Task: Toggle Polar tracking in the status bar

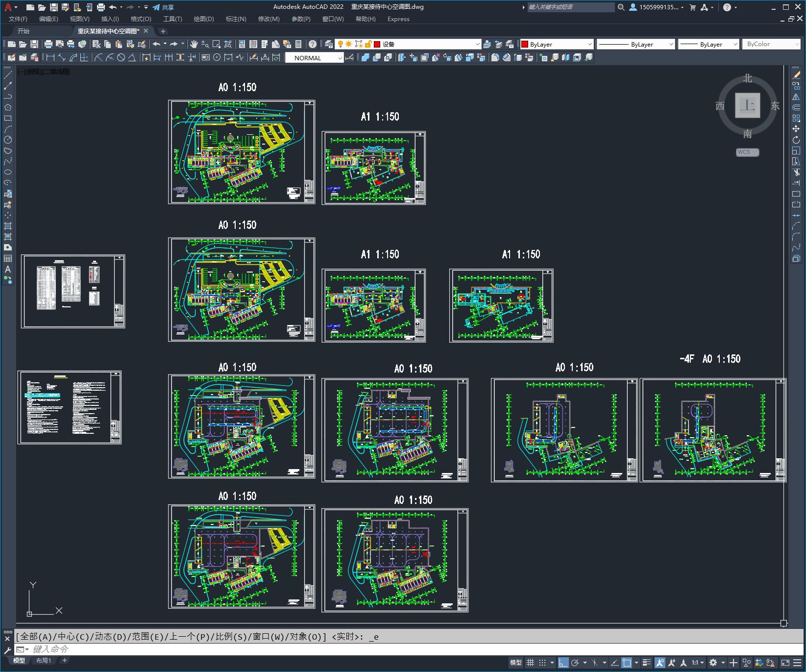Action: (575, 663)
